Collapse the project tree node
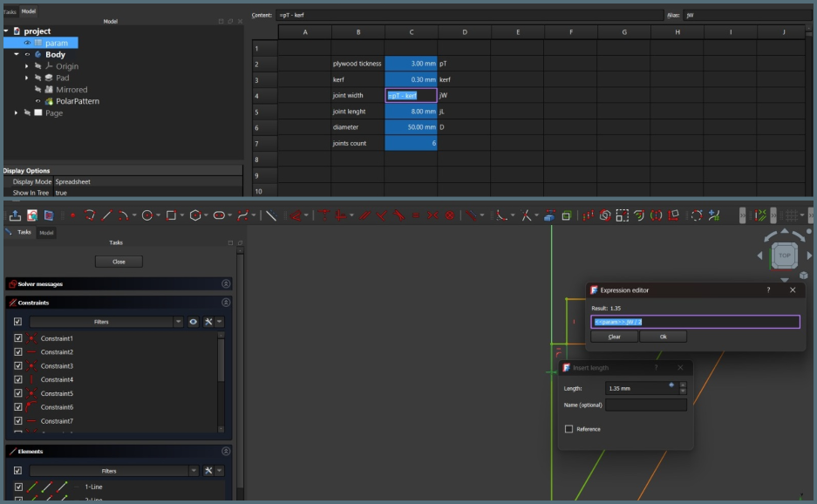 coord(6,31)
